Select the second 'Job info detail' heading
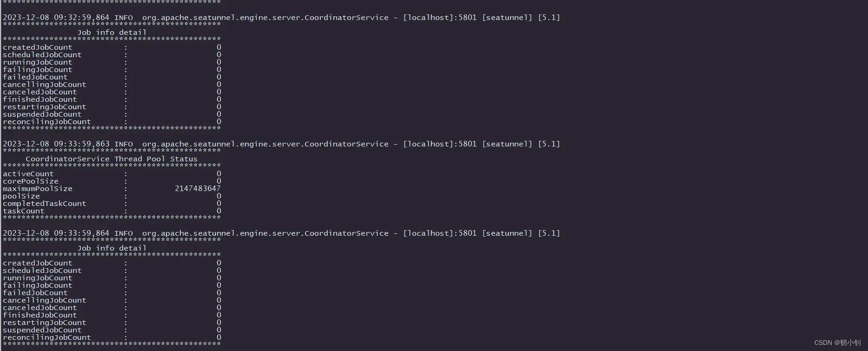 pyautogui.click(x=112, y=248)
